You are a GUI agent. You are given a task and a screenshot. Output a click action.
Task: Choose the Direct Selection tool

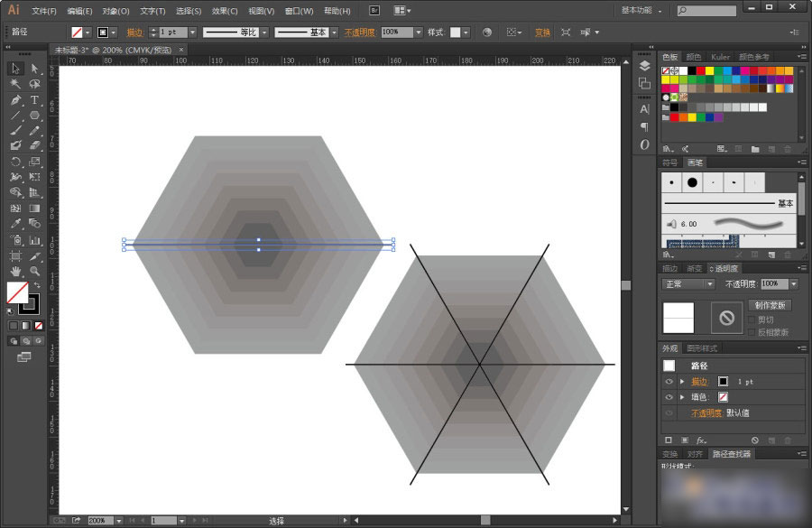click(34, 69)
